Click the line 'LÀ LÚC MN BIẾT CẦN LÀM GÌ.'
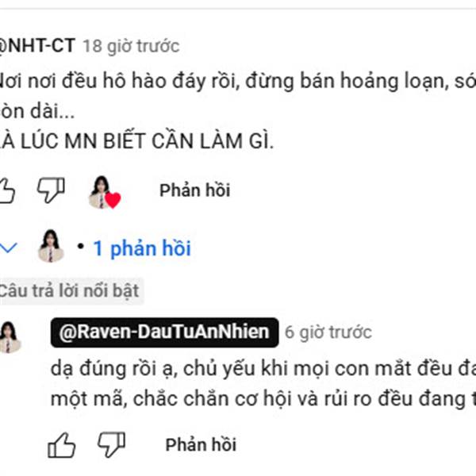Screen dimensions: 476x476 pyautogui.click(x=136, y=141)
